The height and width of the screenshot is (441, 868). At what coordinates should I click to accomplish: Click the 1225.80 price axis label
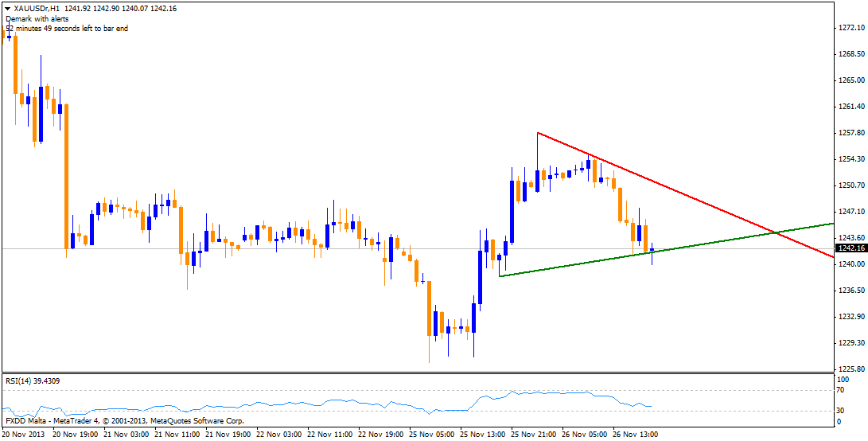coord(850,369)
